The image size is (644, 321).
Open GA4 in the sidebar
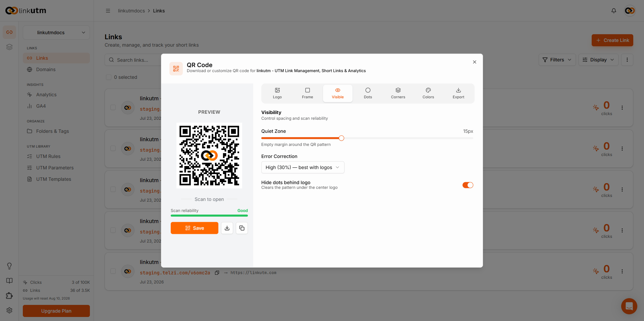click(x=56, y=106)
